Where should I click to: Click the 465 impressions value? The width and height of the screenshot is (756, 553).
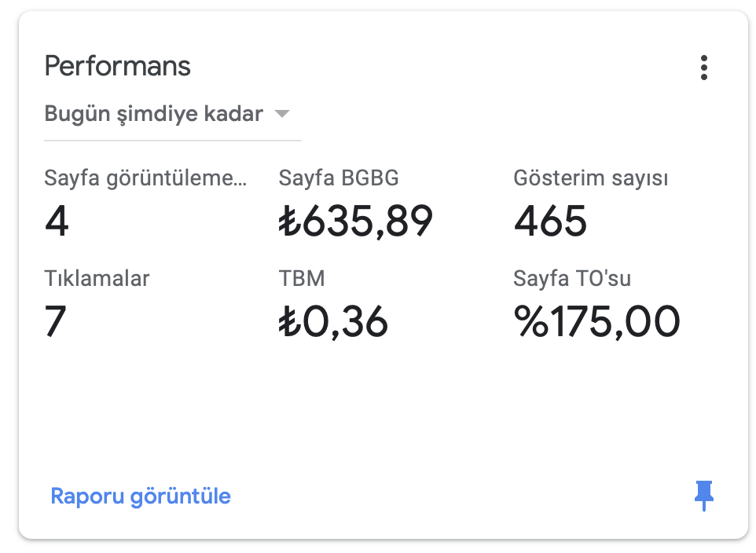[550, 221]
